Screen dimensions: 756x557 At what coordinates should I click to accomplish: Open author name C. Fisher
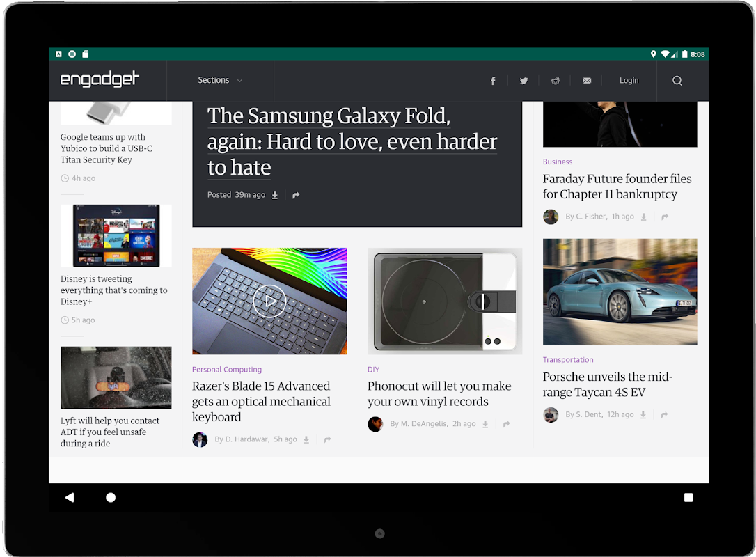point(590,217)
